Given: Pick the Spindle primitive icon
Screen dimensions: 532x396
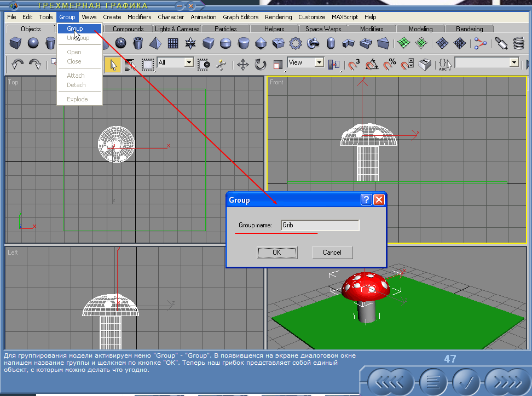Looking at the screenshot, I should coord(261,43).
